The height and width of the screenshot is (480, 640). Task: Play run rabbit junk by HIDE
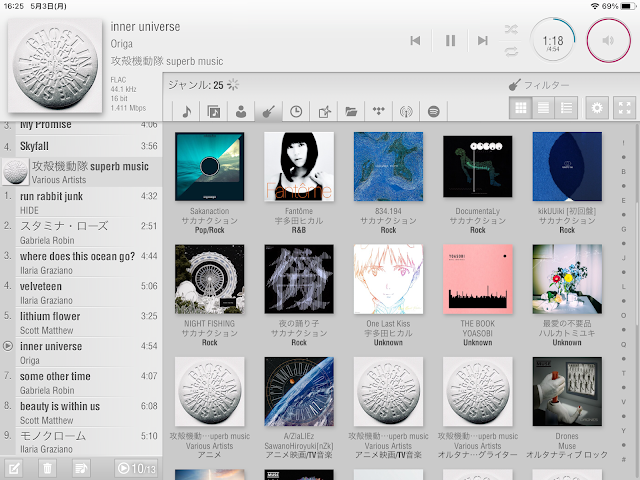click(x=81, y=202)
